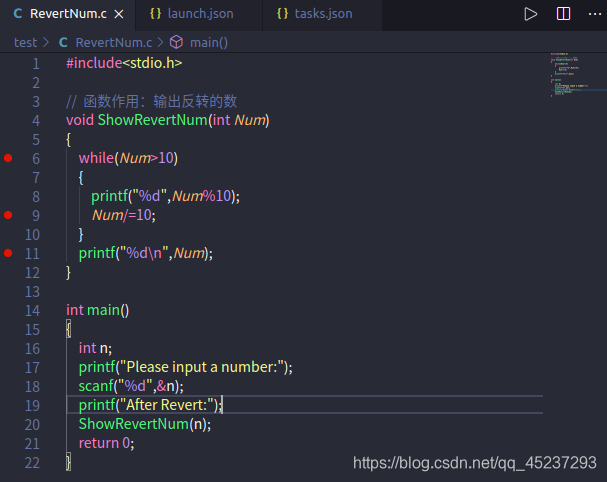Click the "After Revert:" printf line
Viewport: 607px width, 482px height.
(151, 405)
